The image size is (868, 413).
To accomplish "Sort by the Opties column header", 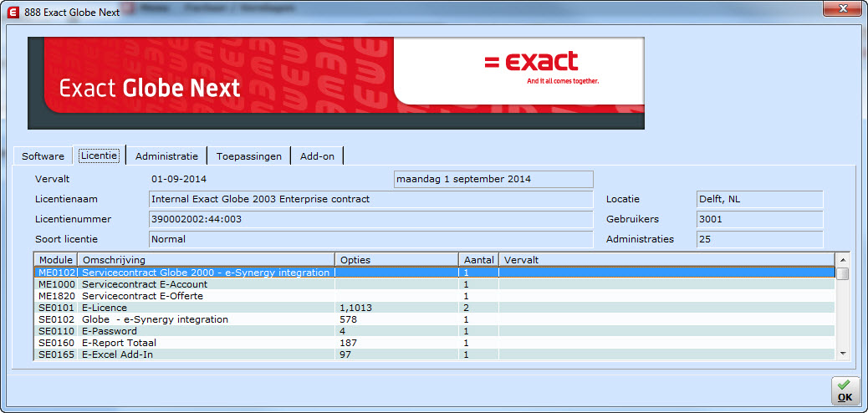I will 397,260.
